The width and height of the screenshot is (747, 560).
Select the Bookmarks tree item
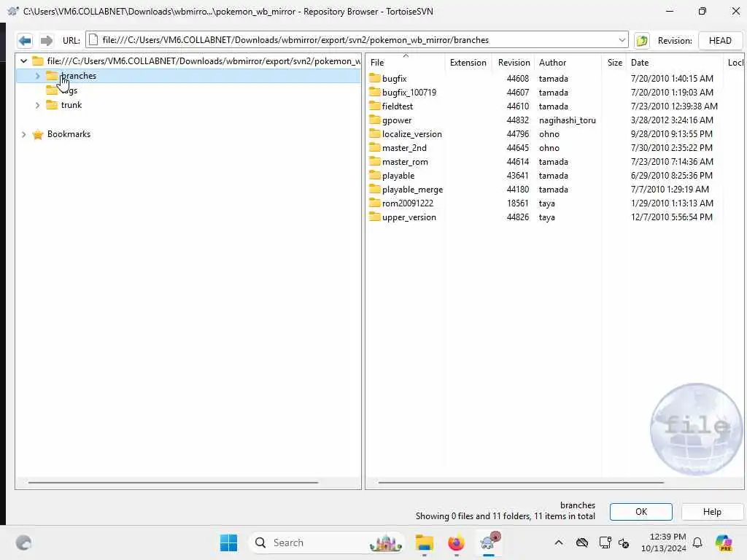click(x=69, y=134)
